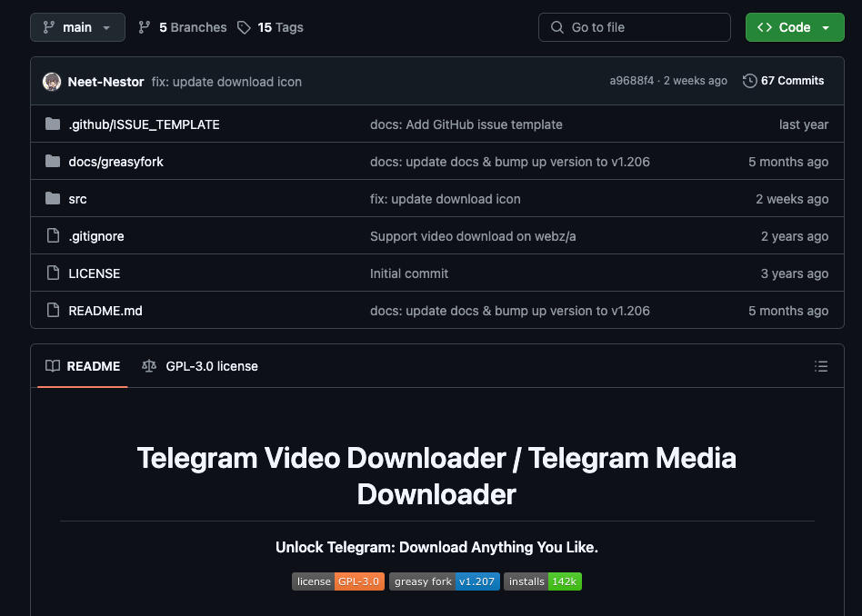
Task: Click '5 months ago' timestamp in README.md row
Action: tap(788, 311)
